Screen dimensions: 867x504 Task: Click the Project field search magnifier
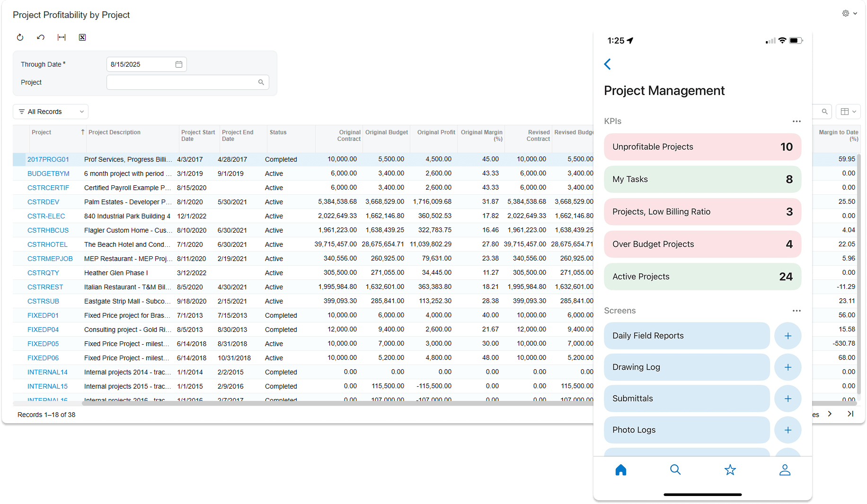coord(261,82)
